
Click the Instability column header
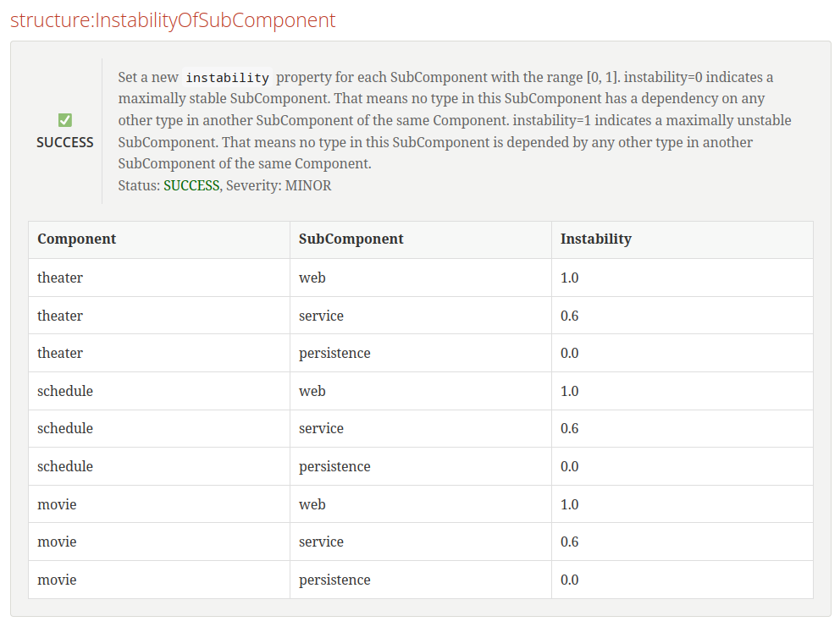coord(596,239)
